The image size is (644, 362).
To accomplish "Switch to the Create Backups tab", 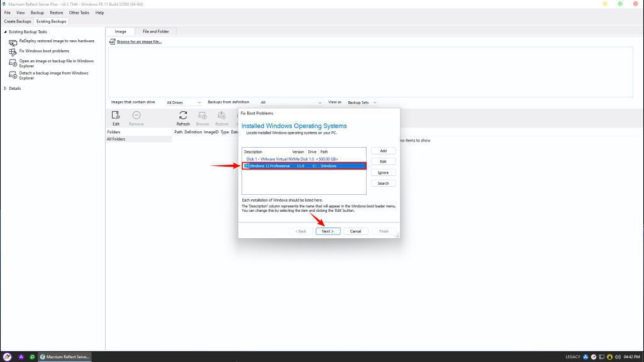I will click(18, 21).
